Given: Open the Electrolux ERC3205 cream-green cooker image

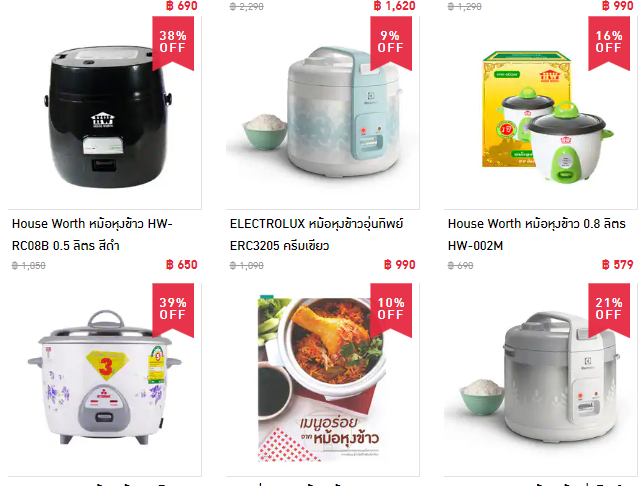Looking at the screenshot, I should coord(322,113).
